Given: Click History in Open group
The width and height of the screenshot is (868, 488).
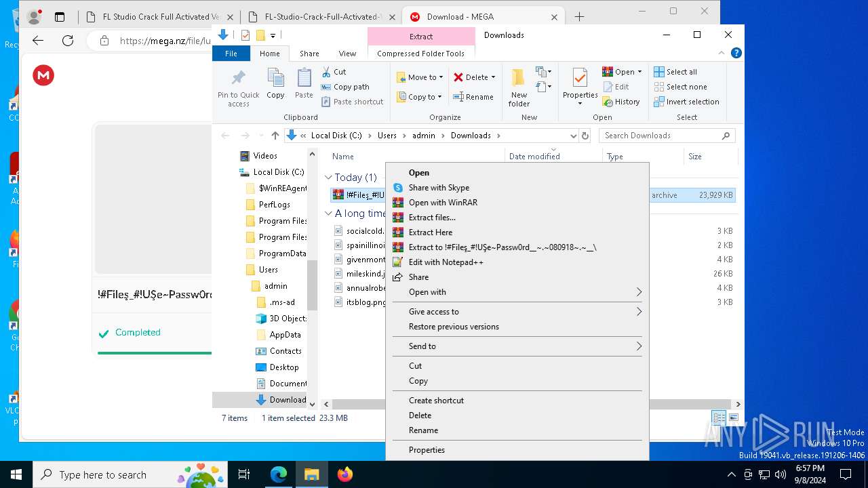Looking at the screenshot, I should (620, 102).
